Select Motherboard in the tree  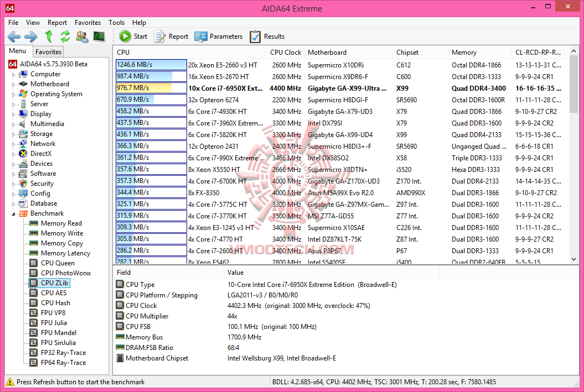pyautogui.click(x=49, y=84)
